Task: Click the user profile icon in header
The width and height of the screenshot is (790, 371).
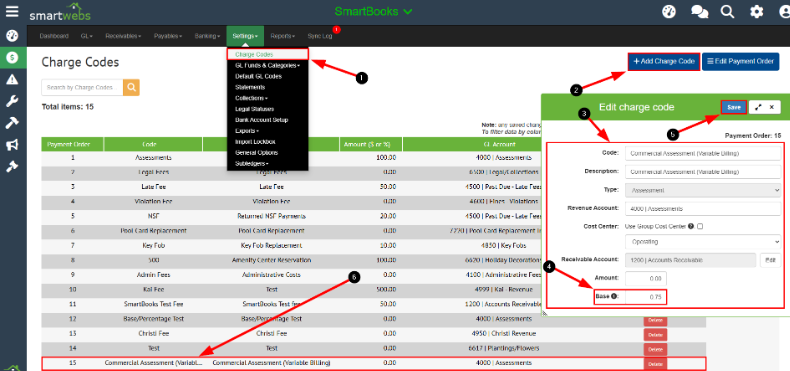Action: tap(784, 12)
